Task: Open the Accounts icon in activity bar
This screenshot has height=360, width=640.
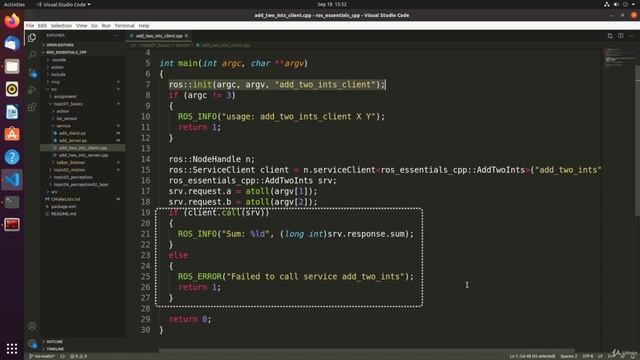Action: (32, 326)
